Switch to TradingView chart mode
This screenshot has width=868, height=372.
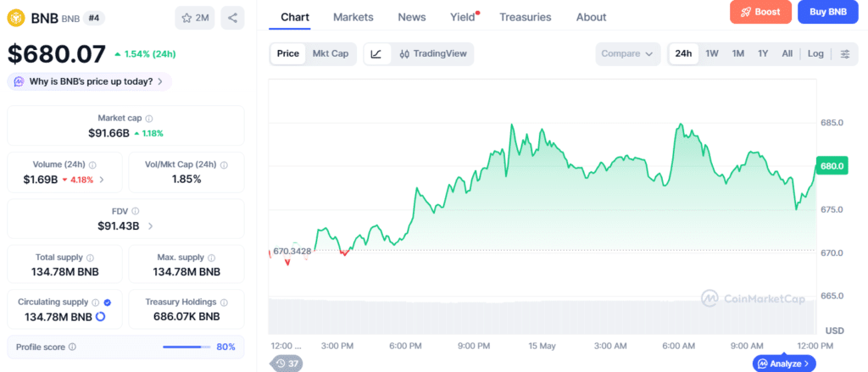433,53
